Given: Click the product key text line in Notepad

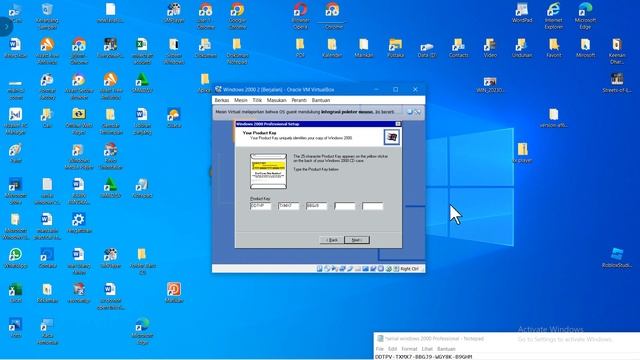Looking at the screenshot, I should 423,357.
